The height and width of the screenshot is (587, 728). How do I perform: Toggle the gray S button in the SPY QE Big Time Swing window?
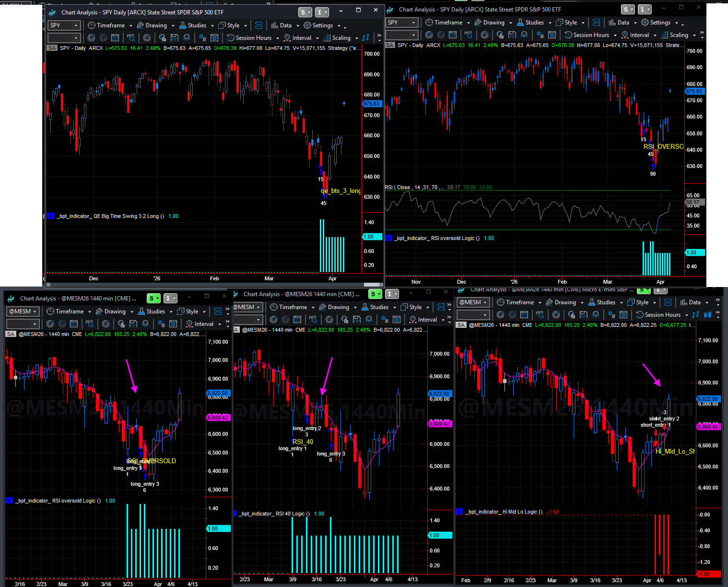(305, 12)
